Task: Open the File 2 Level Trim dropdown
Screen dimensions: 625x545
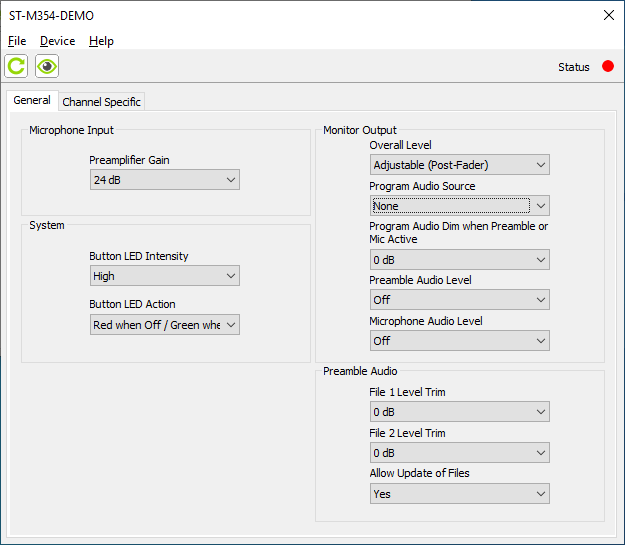Action: pos(459,453)
